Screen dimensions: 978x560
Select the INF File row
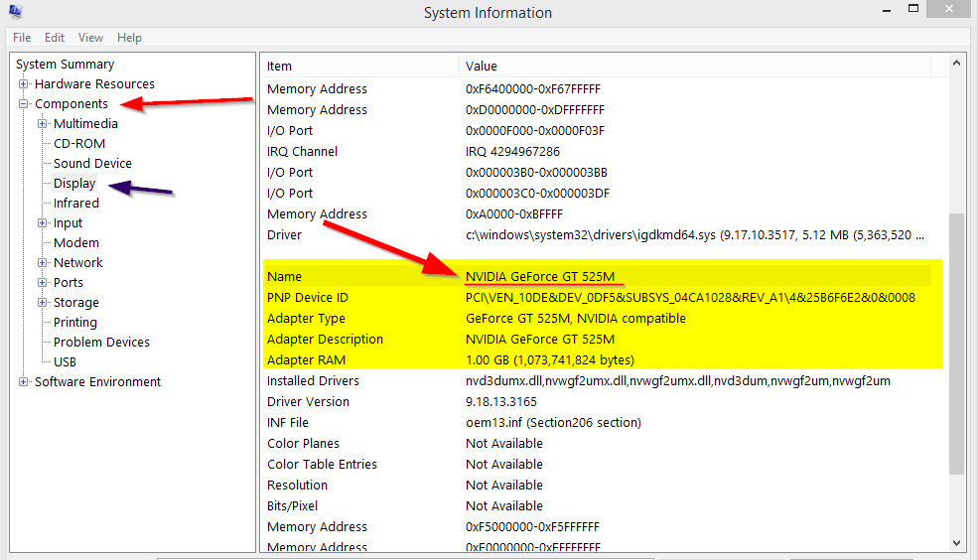598,423
